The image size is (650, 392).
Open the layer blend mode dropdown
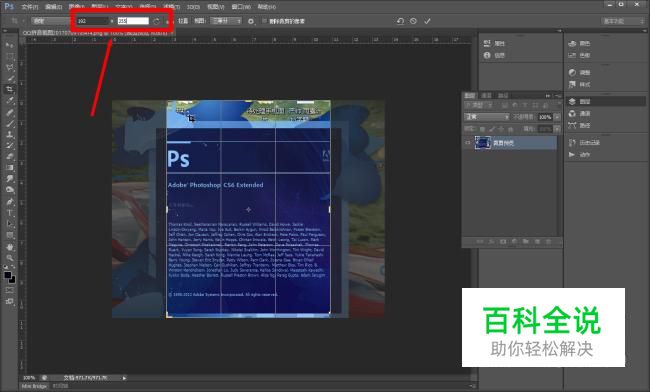486,117
